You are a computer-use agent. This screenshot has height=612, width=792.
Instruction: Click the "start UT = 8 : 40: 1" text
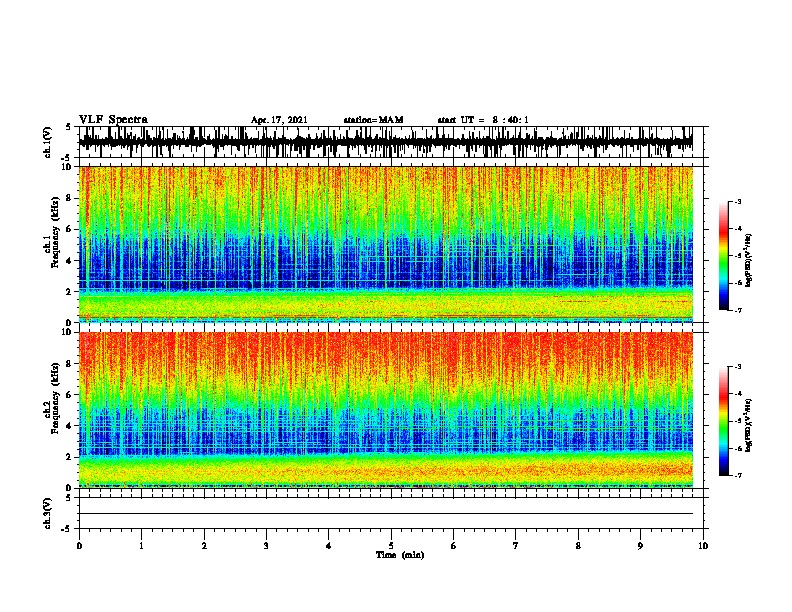[x=483, y=120]
